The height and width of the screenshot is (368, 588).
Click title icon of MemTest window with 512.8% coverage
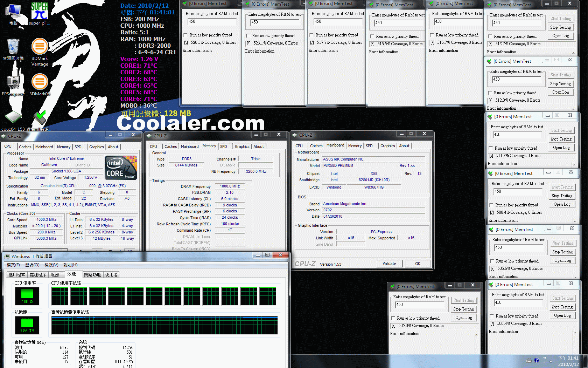pyautogui.click(x=489, y=62)
